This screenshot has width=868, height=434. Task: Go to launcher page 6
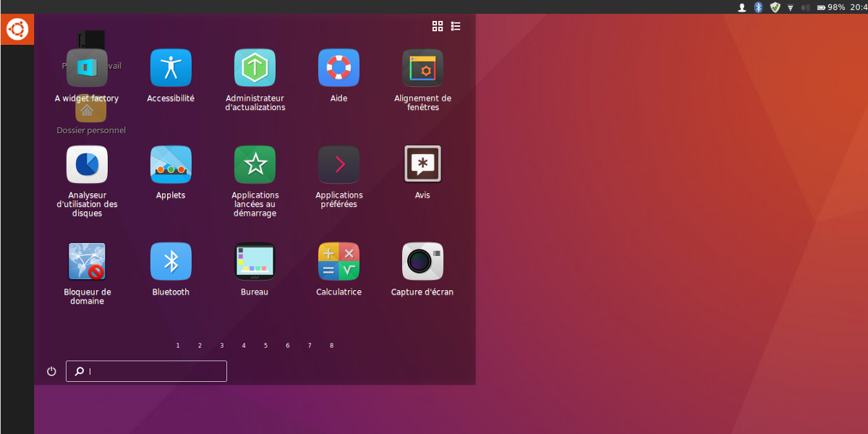coord(288,346)
